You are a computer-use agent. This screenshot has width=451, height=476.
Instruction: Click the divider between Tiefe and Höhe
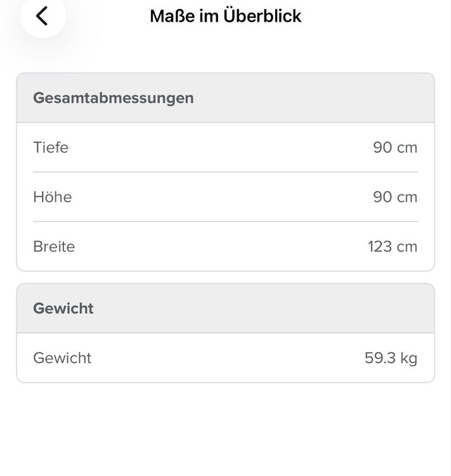226,172
